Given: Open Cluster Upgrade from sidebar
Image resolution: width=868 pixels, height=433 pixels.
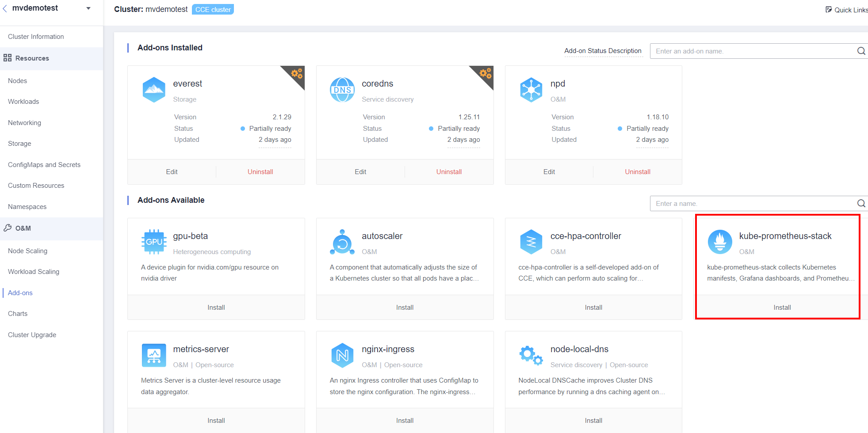Looking at the screenshot, I should (x=32, y=335).
